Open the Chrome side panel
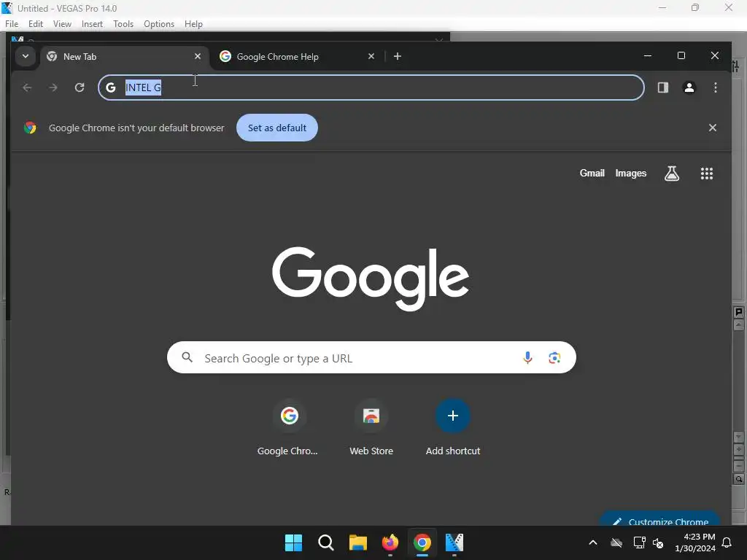Screen dimensions: 747x560 click(662, 87)
